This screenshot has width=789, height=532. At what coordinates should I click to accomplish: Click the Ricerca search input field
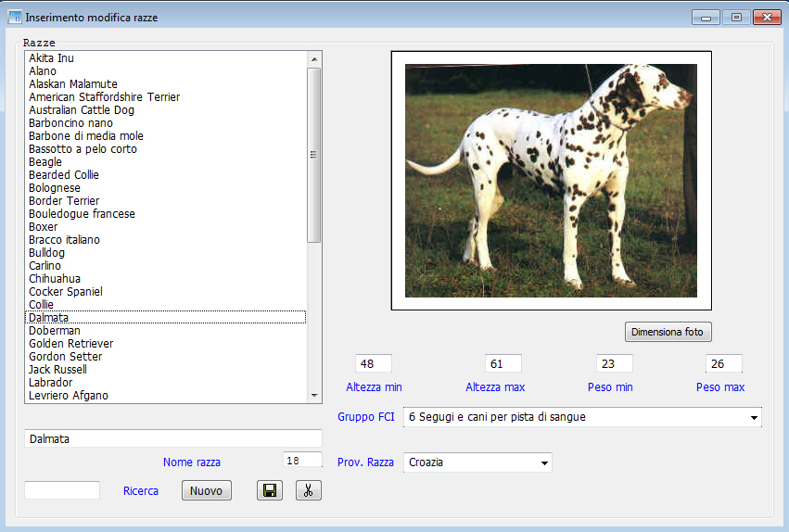pyautogui.click(x=62, y=490)
